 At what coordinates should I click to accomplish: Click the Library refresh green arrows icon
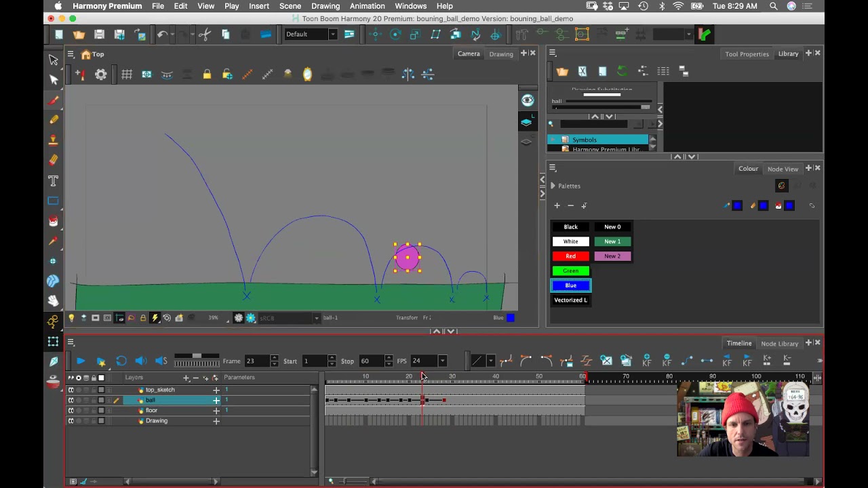click(x=623, y=71)
